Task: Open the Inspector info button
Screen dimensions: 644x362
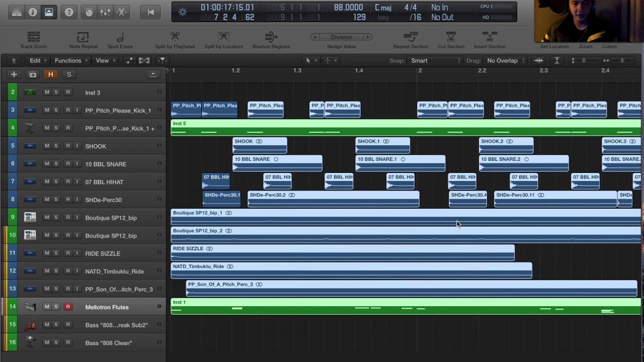Action: click(x=33, y=12)
